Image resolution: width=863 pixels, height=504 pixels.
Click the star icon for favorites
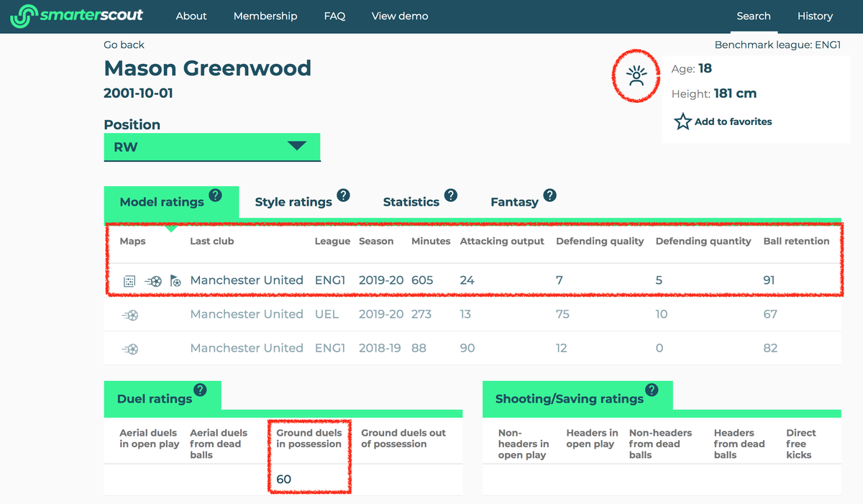pos(682,122)
